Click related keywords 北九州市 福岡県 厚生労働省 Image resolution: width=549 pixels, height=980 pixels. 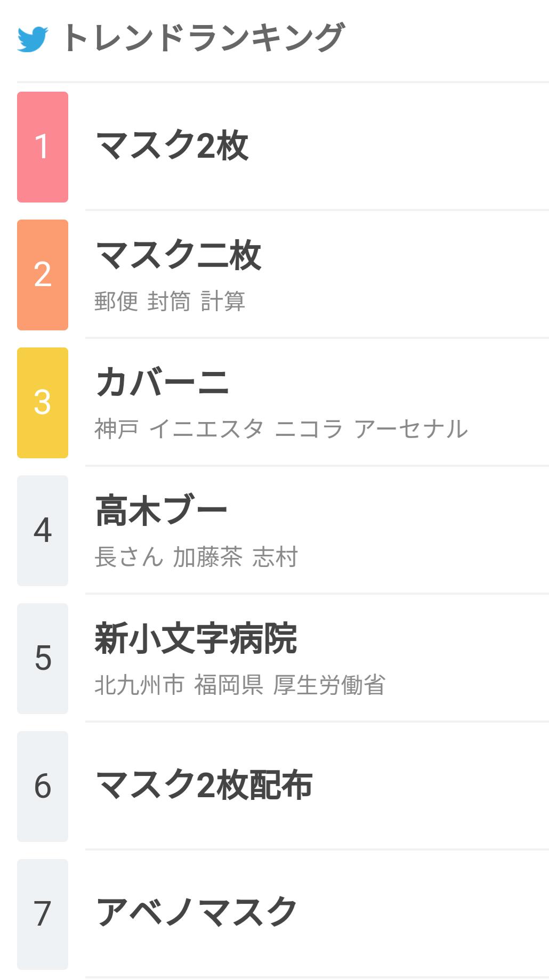coord(239,685)
